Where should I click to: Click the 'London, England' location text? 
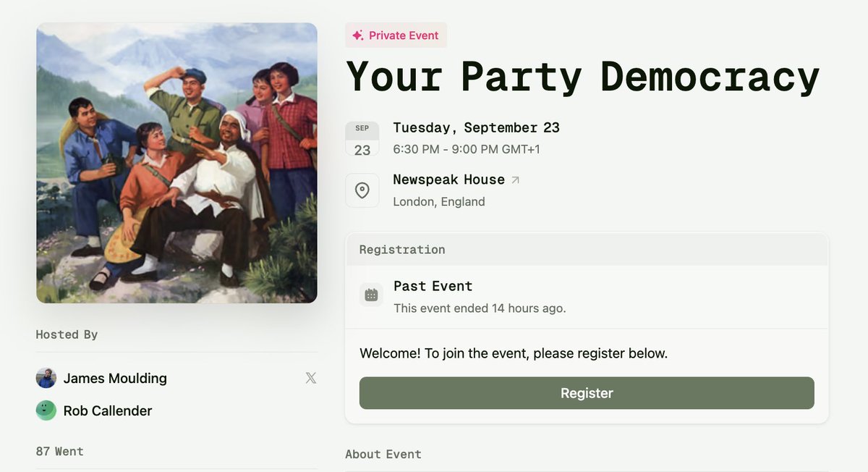click(x=439, y=202)
